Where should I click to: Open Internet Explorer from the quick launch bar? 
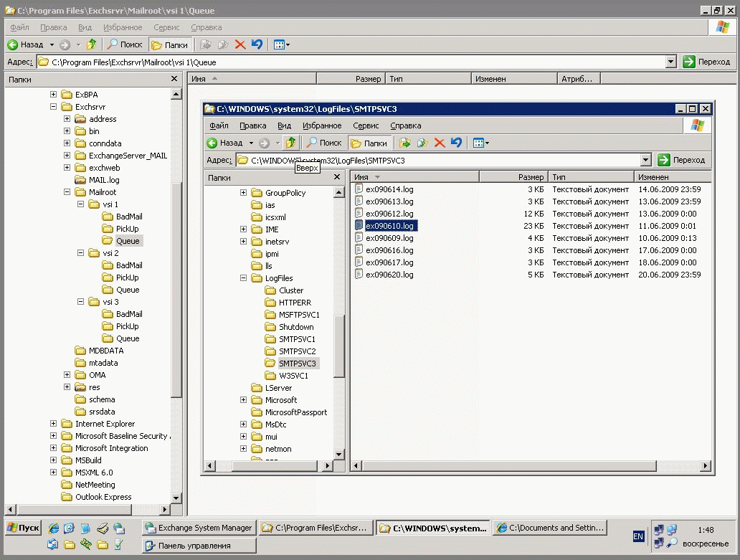[x=53, y=528]
